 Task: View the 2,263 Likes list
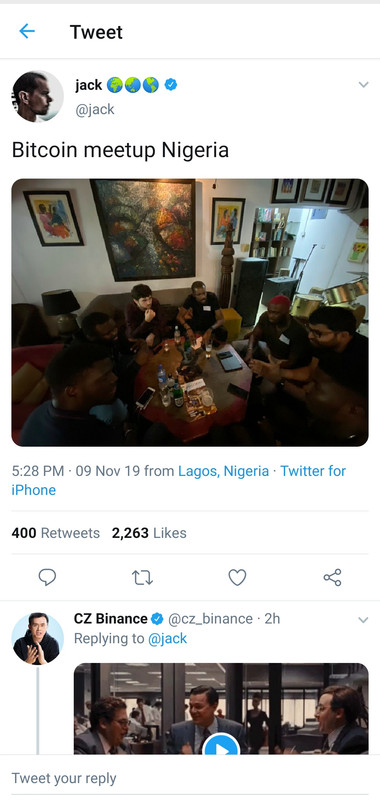pyautogui.click(x=149, y=533)
